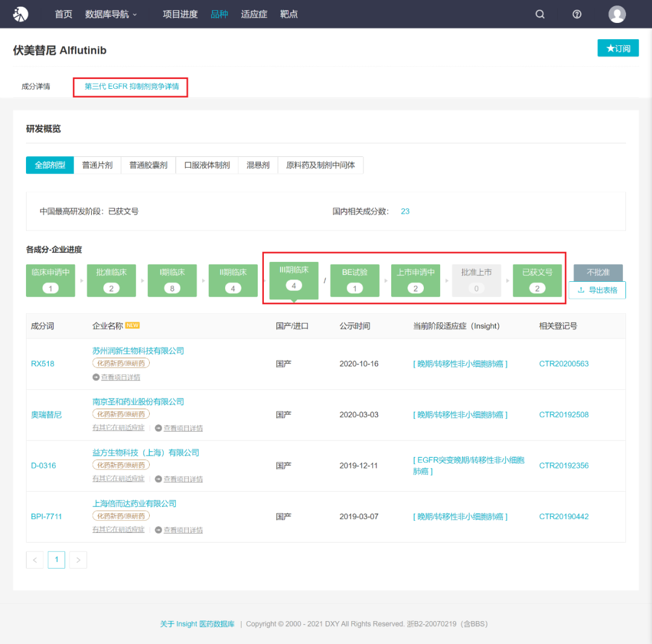Click the 订阅 subscribe button

618,48
